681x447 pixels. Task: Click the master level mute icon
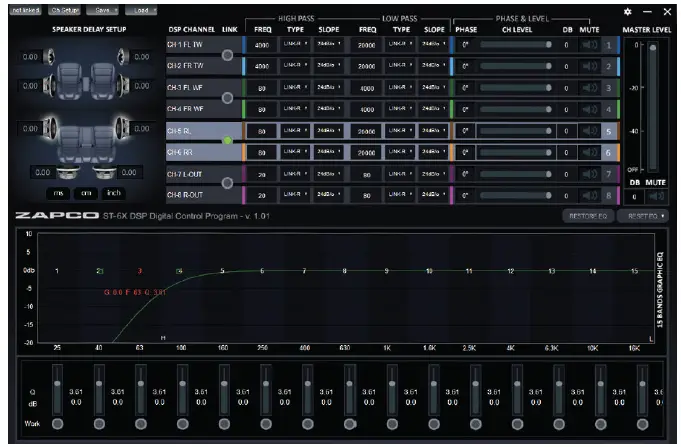tap(656, 197)
